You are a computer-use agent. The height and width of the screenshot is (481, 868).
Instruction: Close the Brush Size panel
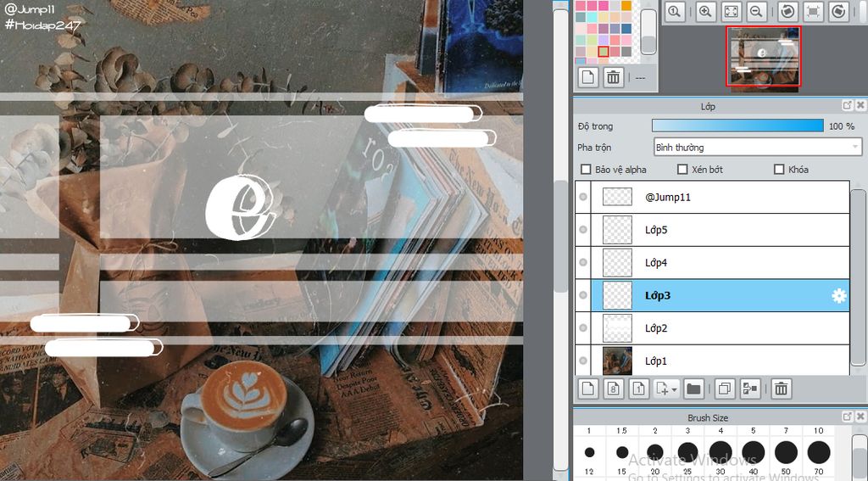(860, 417)
